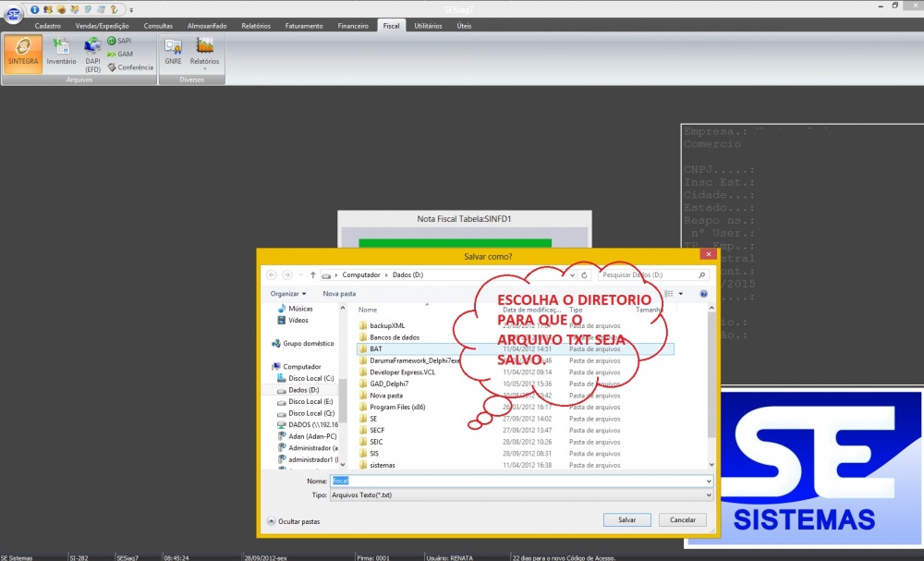Switch to the Faturamento ribbon tab
Viewport: 924px width, 561px height.
point(304,26)
